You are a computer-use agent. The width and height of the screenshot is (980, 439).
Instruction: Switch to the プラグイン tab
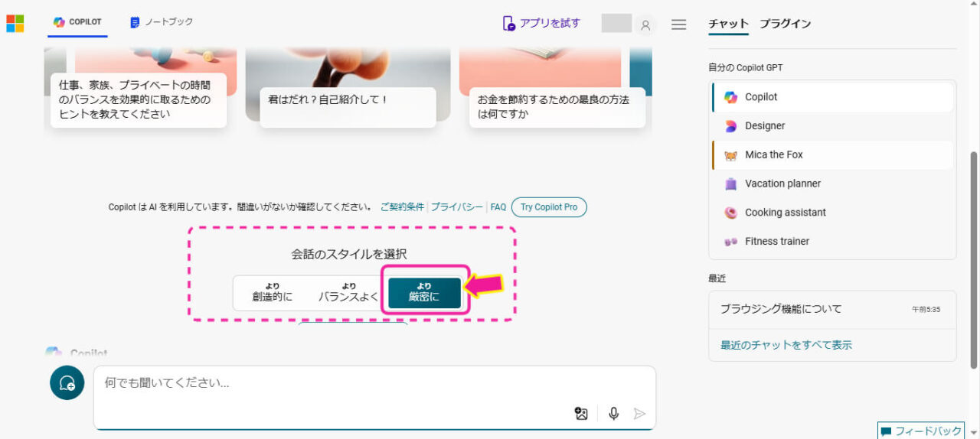[785, 24]
